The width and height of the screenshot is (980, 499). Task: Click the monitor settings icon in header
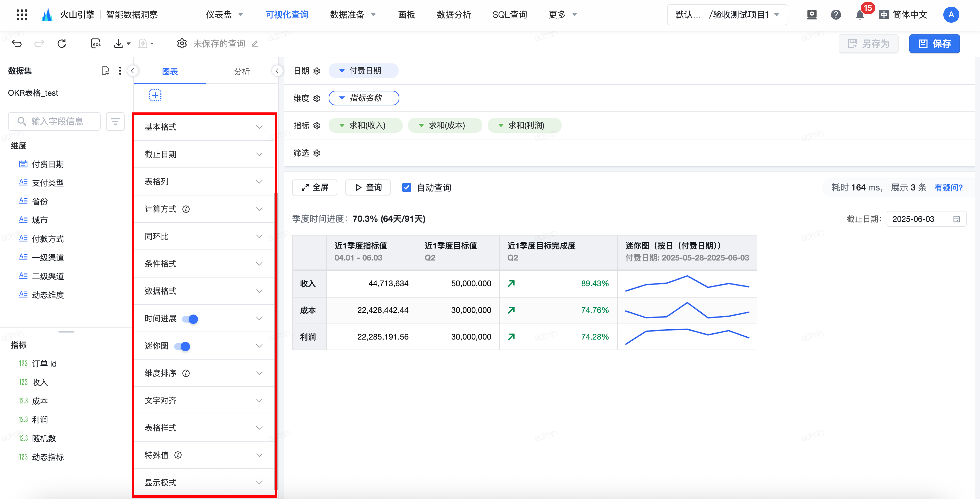(812, 15)
